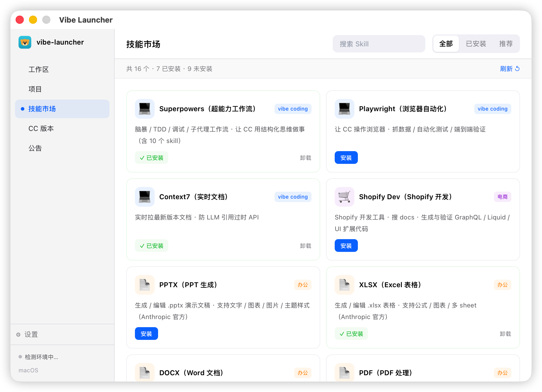Click the Superpowers laptop skill icon
The image size is (542, 392).
[145, 109]
